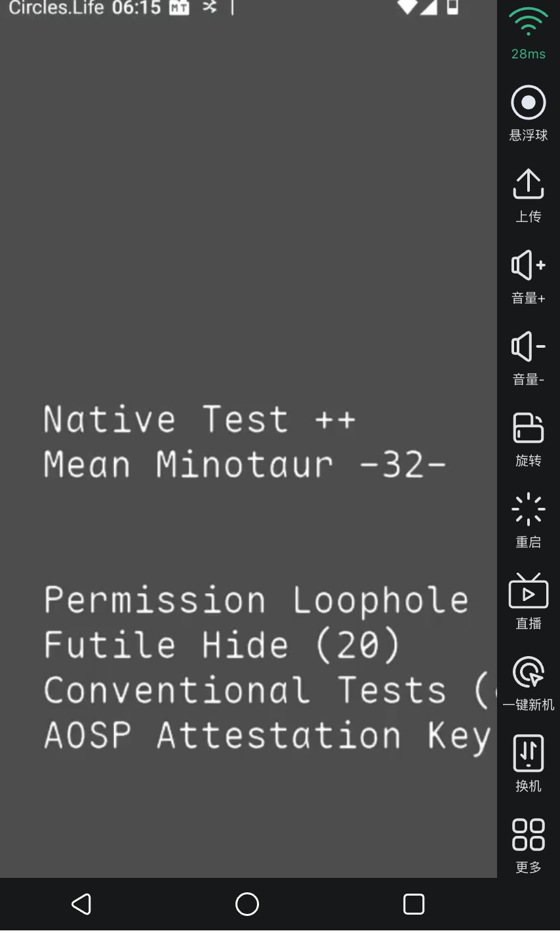
Task: Tap the Android back navigation button
Action: pyautogui.click(x=81, y=904)
